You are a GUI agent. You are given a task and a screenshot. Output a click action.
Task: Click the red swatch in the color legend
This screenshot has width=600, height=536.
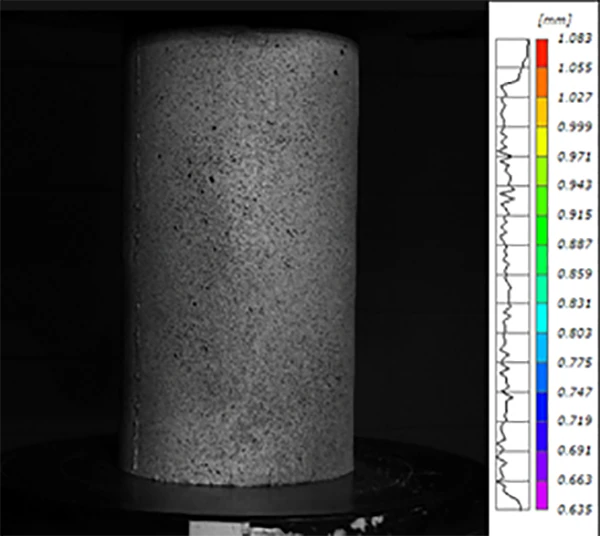click(x=541, y=53)
